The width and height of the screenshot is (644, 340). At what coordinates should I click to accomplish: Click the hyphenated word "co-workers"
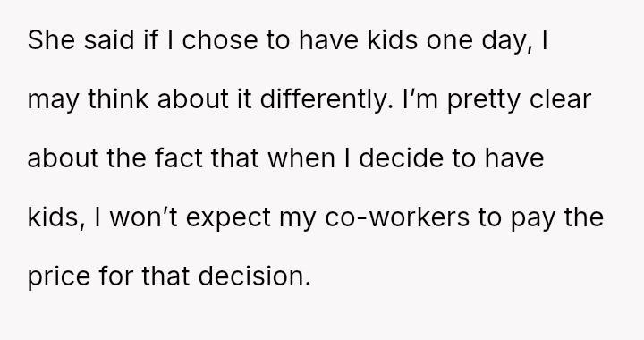click(x=397, y=217)
